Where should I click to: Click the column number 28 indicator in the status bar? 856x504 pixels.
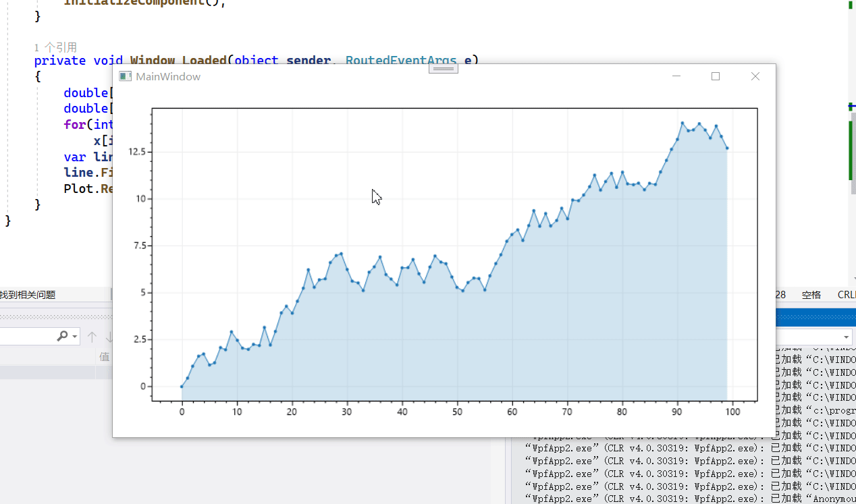[781, 294]
